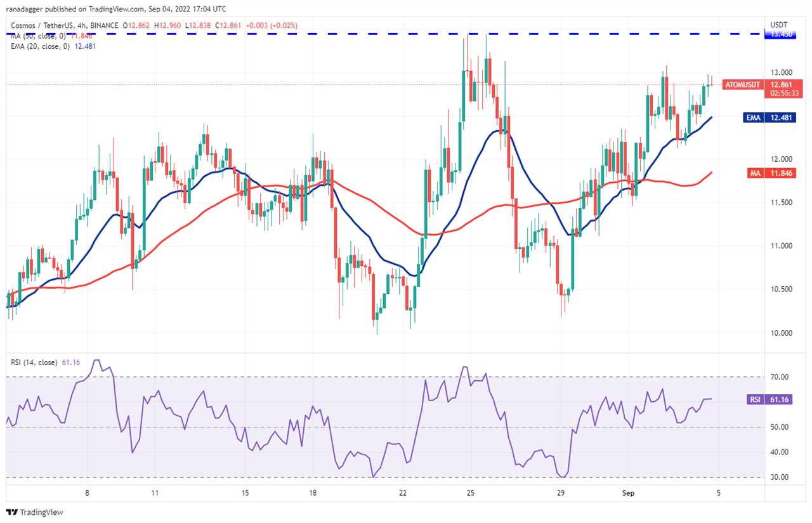Image resolution: width=812 pixels, height=523 pixels.
Task: Click the Sep label on time axis
Action: coord(628,493)
